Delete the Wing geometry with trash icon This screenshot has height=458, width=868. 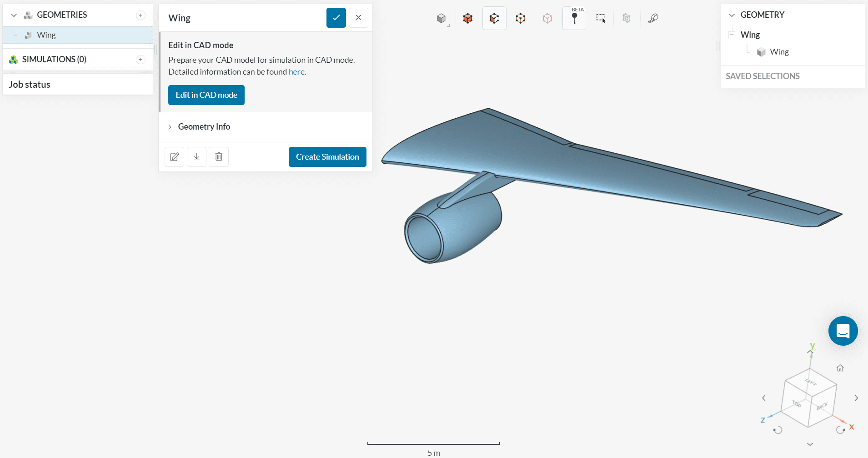click(219, 157)
